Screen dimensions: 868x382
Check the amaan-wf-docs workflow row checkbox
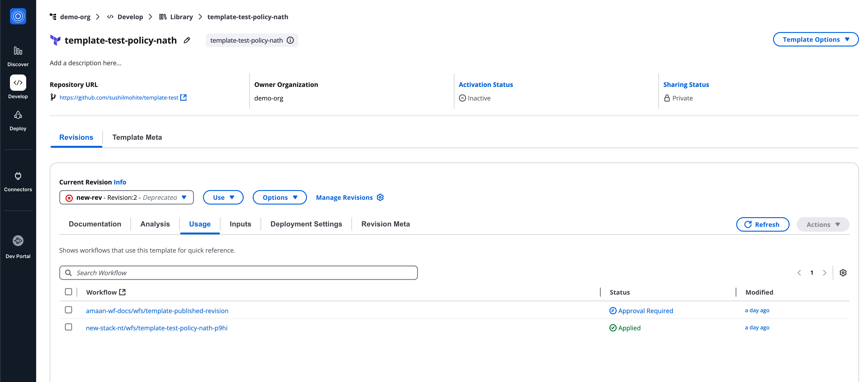pos(68,310)
